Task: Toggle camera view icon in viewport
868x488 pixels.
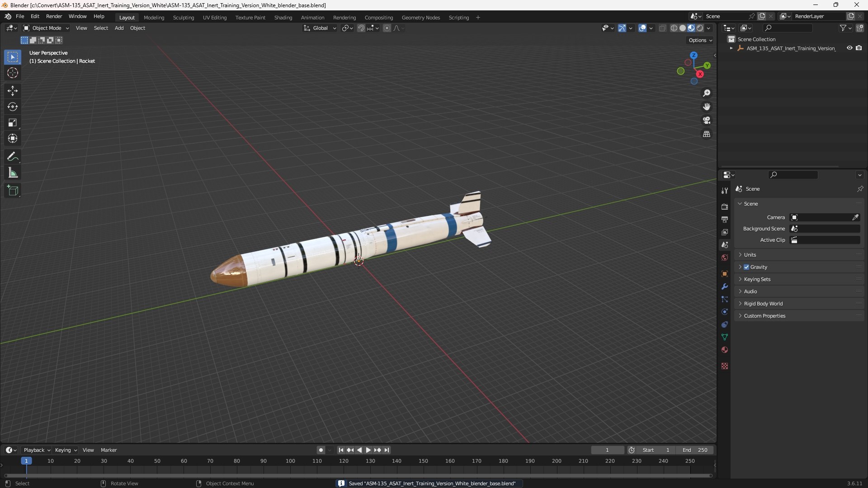Action: coord(707,120)
